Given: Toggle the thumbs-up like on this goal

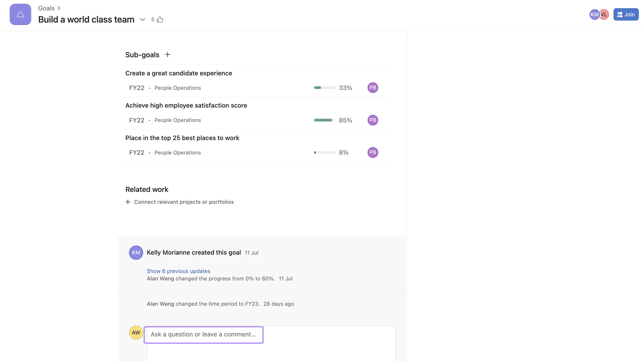Looking at the screenshot, I should pos(160,19).
